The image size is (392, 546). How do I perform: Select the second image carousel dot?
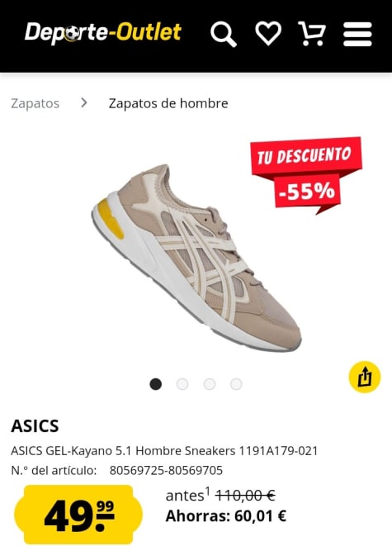tap(182, 384)
